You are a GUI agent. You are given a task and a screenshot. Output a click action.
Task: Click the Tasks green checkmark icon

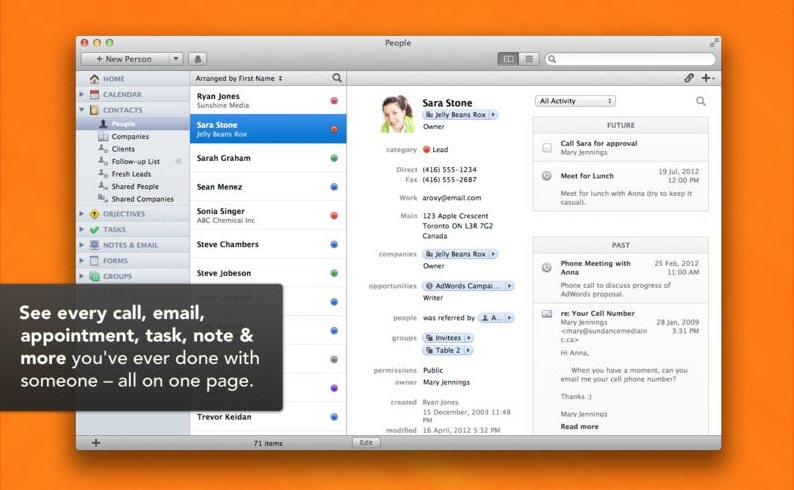pyautogui.click(x=94, y=230)
